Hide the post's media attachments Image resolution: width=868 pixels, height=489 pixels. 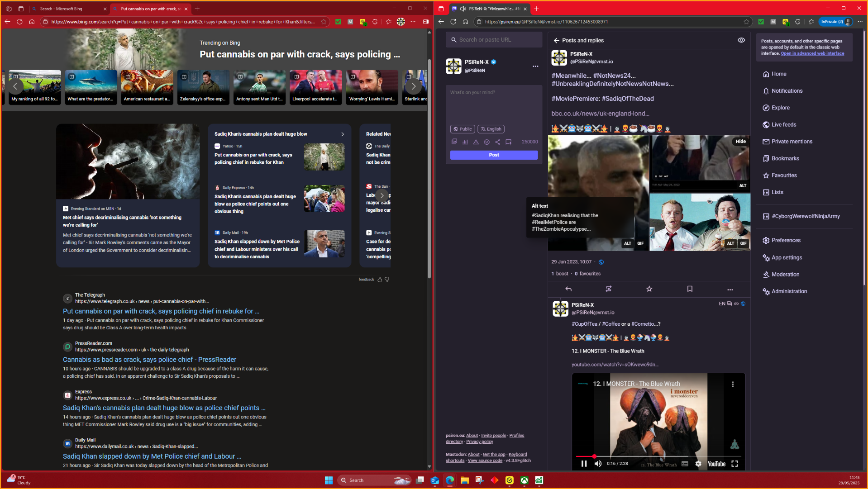point(740,142)
